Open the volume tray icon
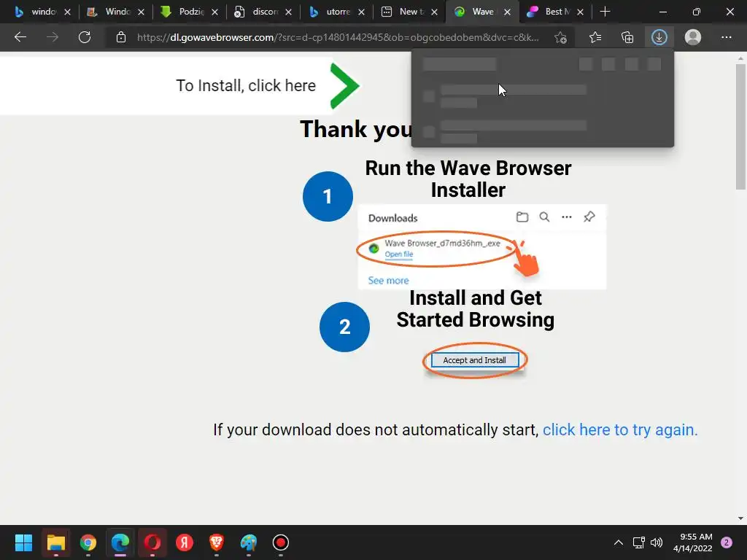Screen dimensions: 747x560 click(x=657, y=542)
